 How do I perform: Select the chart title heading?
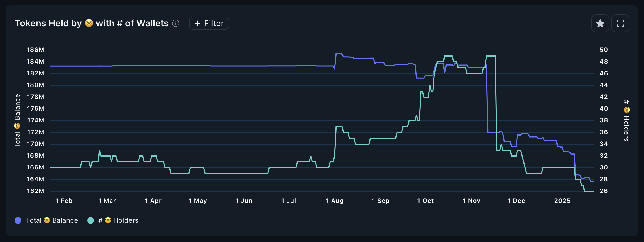point(92,23)
